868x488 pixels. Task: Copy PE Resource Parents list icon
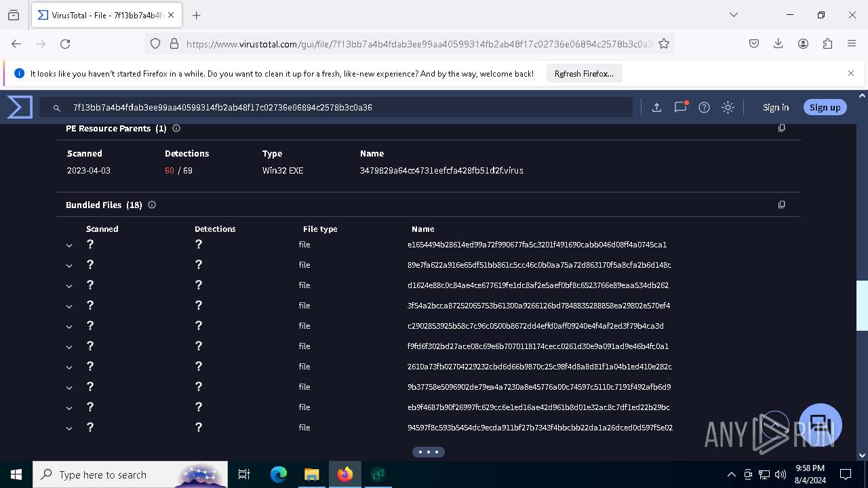[x=781, y=128]
